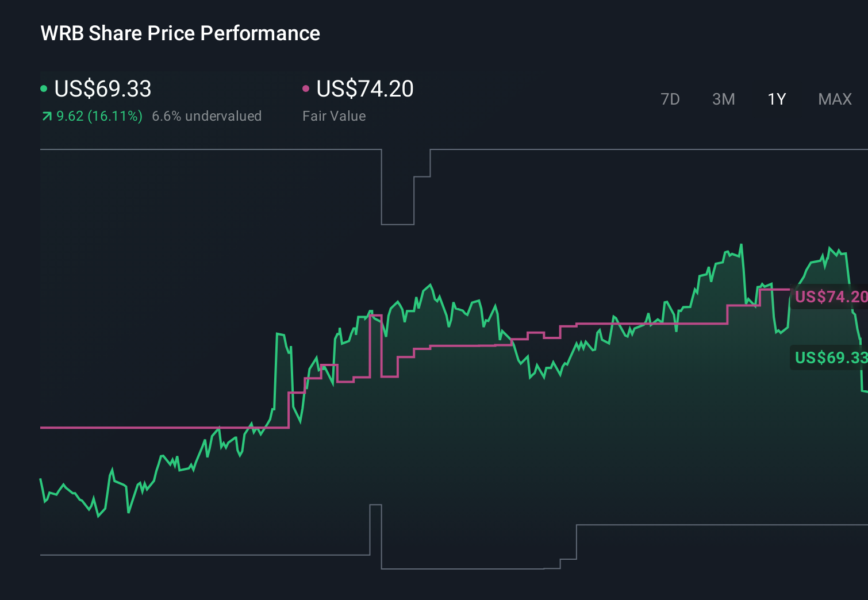Toggle the share price series via green marker
868x600 pixels.
pos(44,88)
